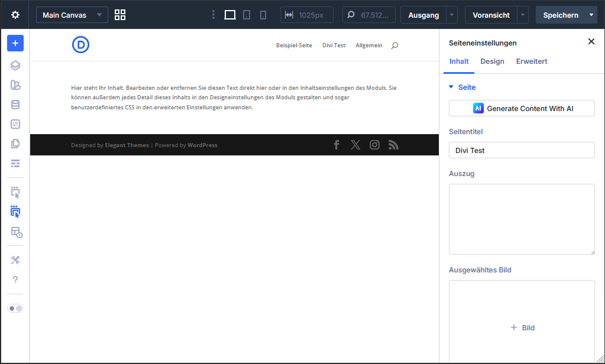Expand the Speichern dropdown arrow

point(591,15)
